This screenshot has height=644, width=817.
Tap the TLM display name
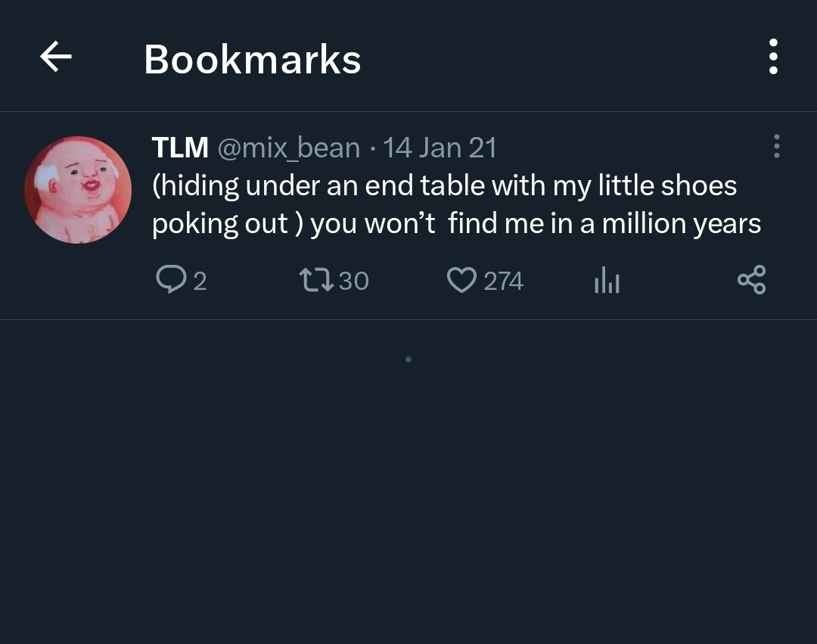(x=180, y=148)
